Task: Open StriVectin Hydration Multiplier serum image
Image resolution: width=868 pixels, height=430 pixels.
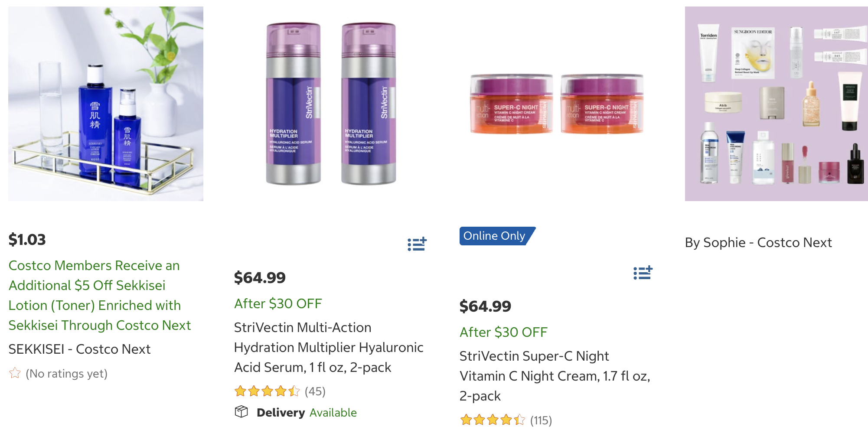Action: pyautogui.click(x=331, y=104)
